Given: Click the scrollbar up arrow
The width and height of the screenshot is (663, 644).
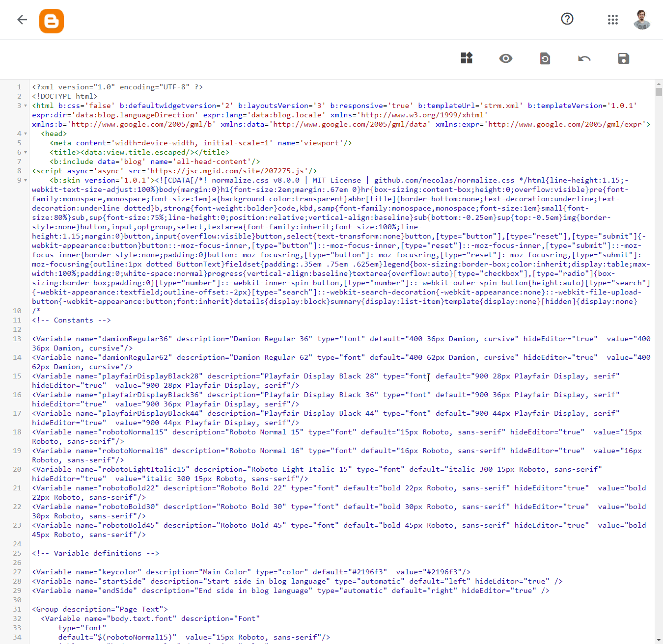Looking at the screenshot, I should click(659, 83).
